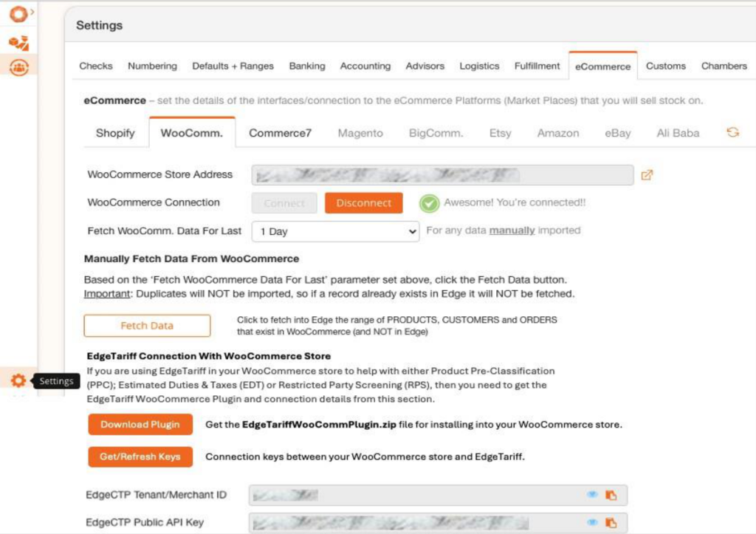Click the refresh icon after Ali Baba tab
The image size is (756, 534).
tap(732, 133)
